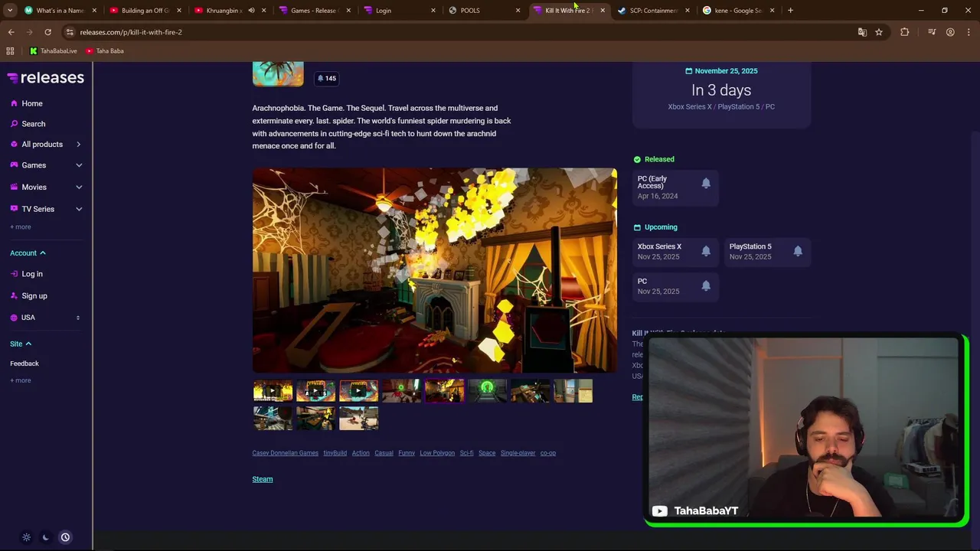Viewport: 980px width, 551px height.
Task: Open the TahaBabaLive bookmark
Action: point(54,51)
